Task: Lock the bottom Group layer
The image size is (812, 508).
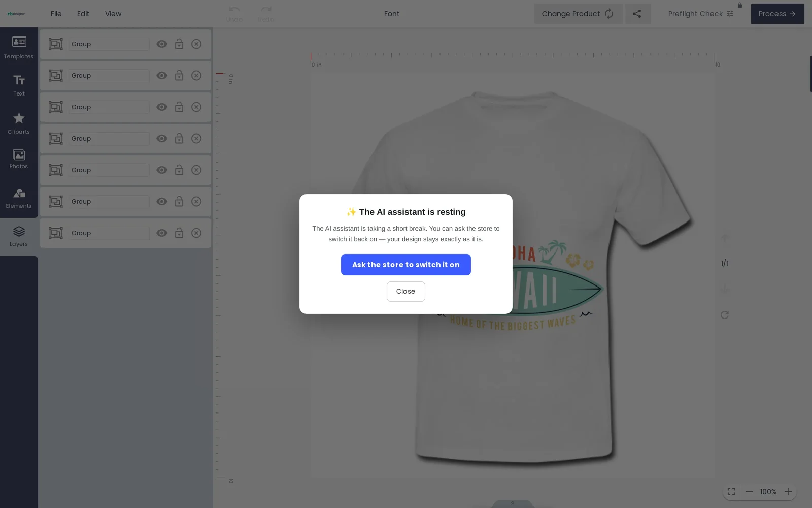Action: [x=179, y=233]
